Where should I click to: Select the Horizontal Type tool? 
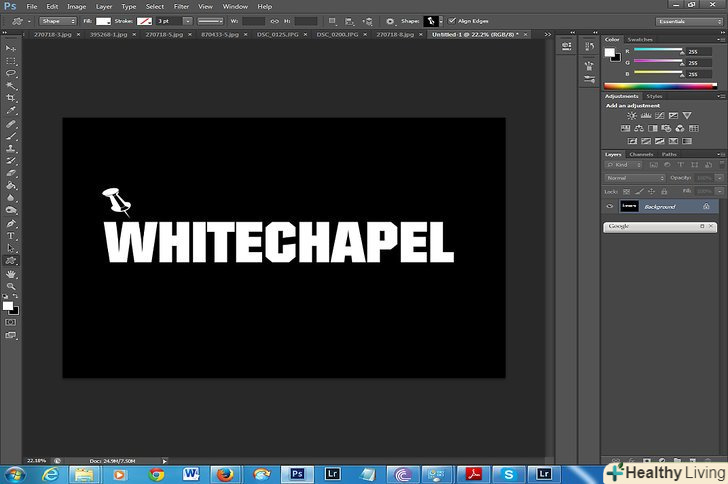pyautogui.click(x=12, y=235)
